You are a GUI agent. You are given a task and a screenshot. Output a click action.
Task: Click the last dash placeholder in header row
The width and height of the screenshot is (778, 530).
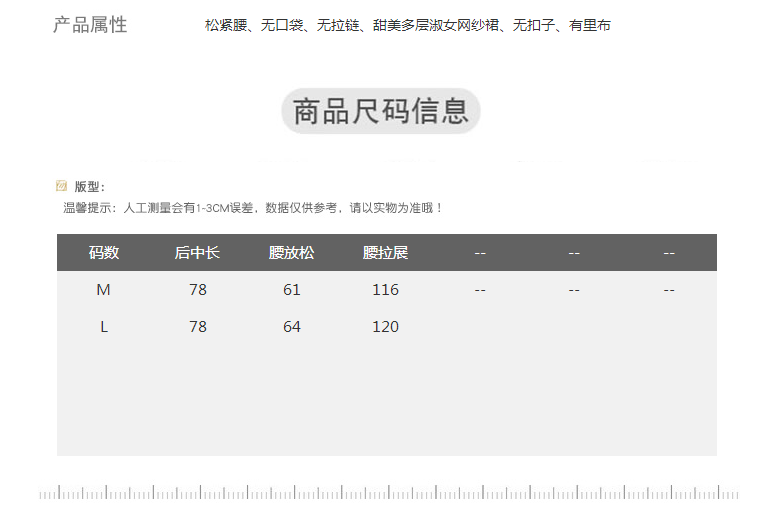click(669, 253)
